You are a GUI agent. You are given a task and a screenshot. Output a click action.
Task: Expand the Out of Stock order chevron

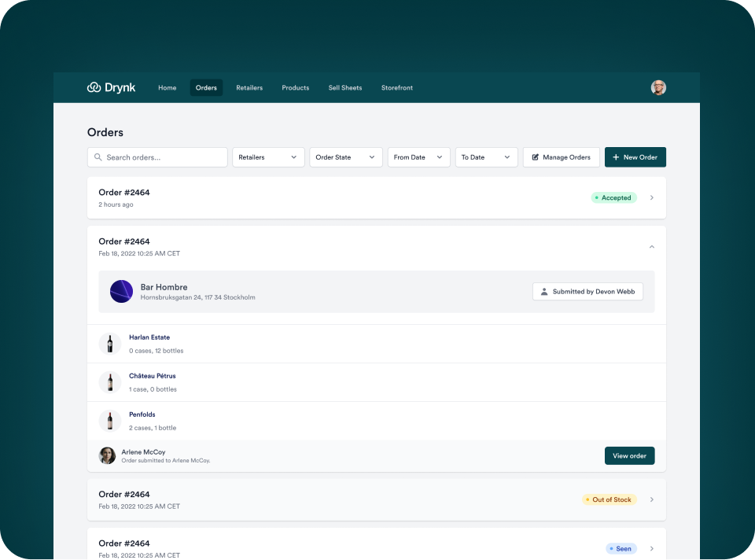pyautogui.click(x=651, y=499)
